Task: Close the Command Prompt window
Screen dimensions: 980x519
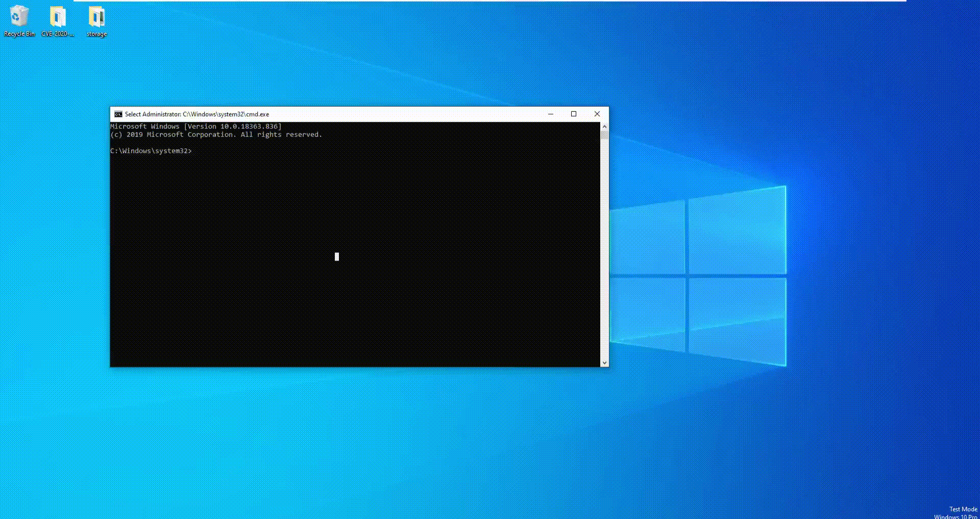Action: [x=597, y=114]
